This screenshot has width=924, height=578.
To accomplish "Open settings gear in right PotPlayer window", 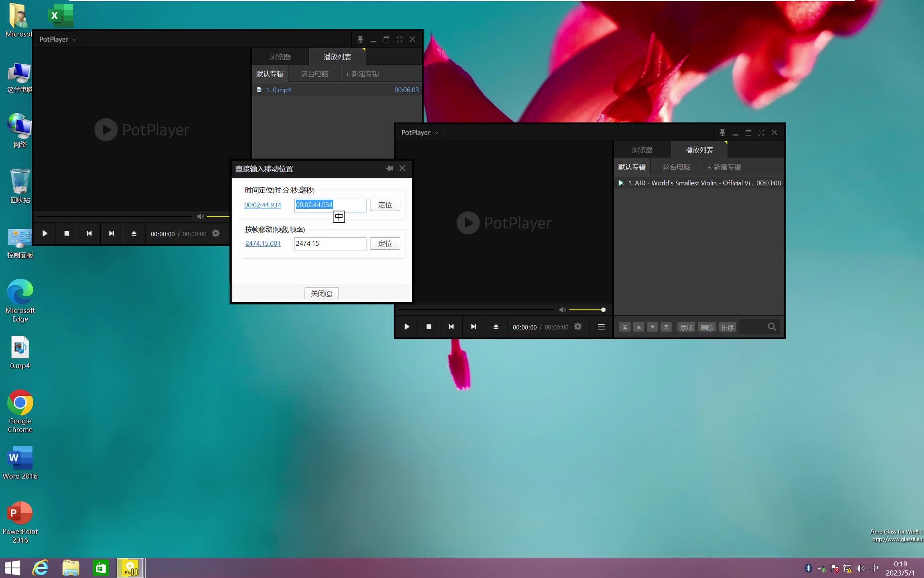I will click(x=577, y=327).
